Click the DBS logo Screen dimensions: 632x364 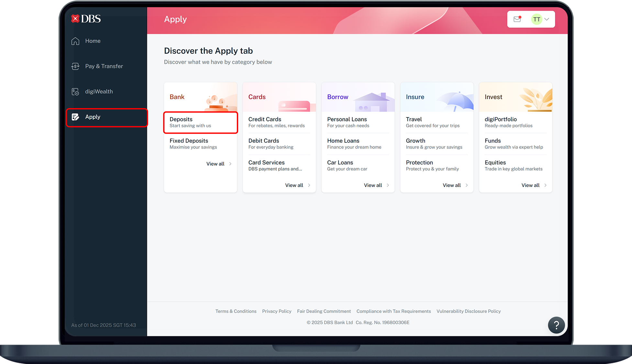(86, 19)
